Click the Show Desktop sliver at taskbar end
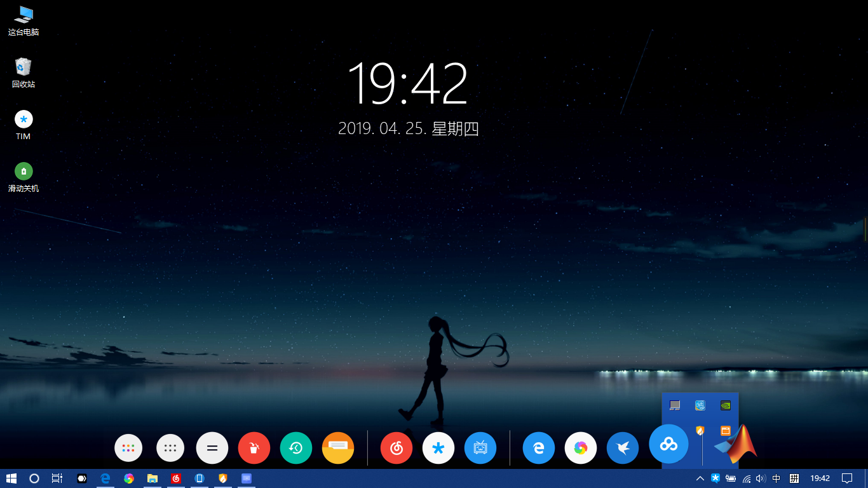The image size is (868, 488). (x=865, y=478)
